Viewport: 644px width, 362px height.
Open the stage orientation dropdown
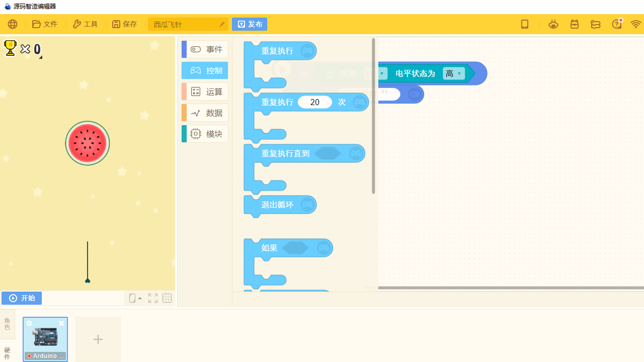click(135, 298)
